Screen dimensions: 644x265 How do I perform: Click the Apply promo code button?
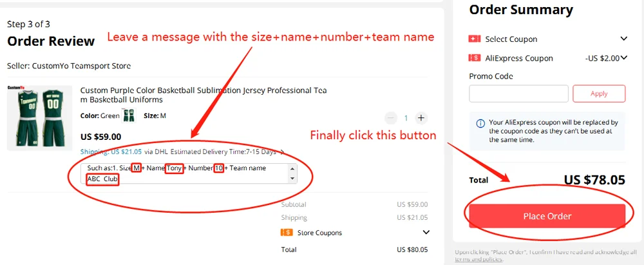(x=599, y=93)
